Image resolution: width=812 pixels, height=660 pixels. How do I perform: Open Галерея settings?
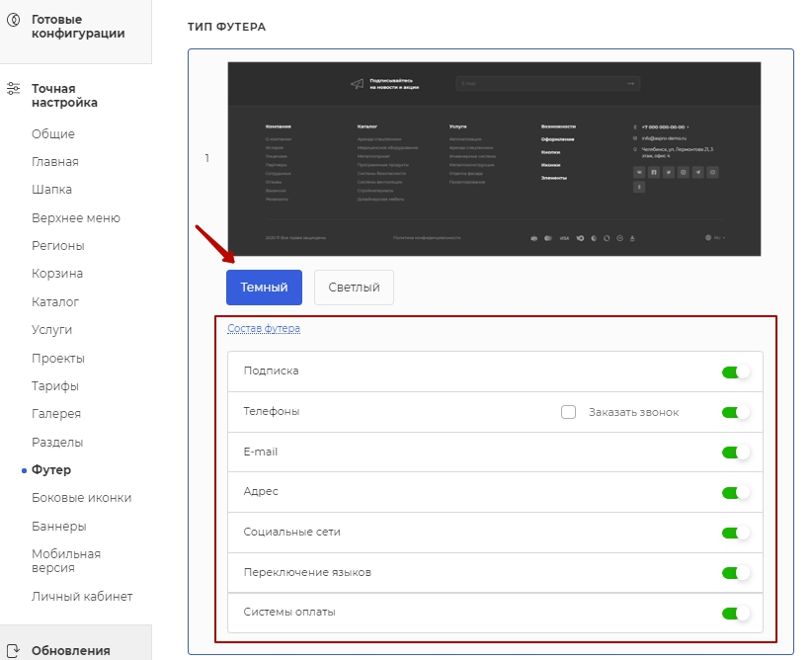(56, 414)
